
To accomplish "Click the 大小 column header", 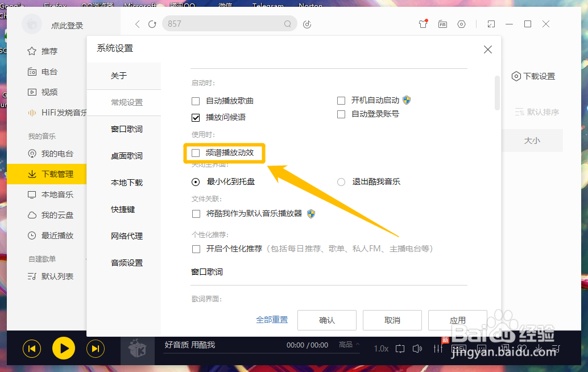I will [x=532, y=140].
